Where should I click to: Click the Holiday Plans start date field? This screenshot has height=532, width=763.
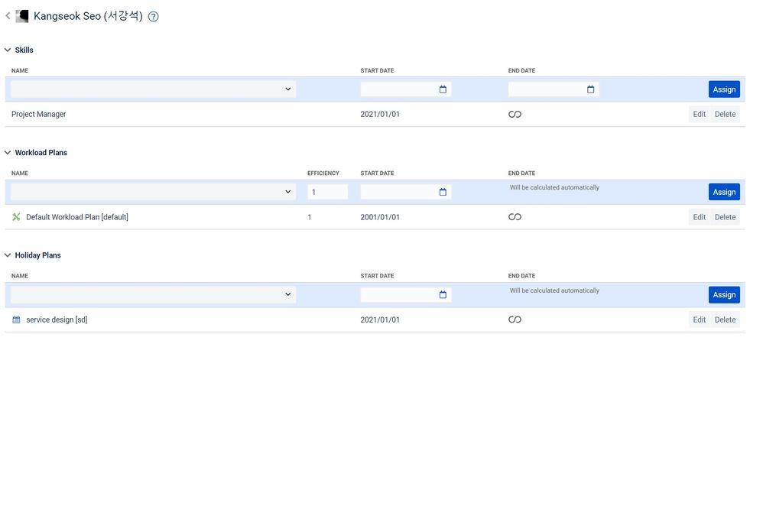coord(405,295)
